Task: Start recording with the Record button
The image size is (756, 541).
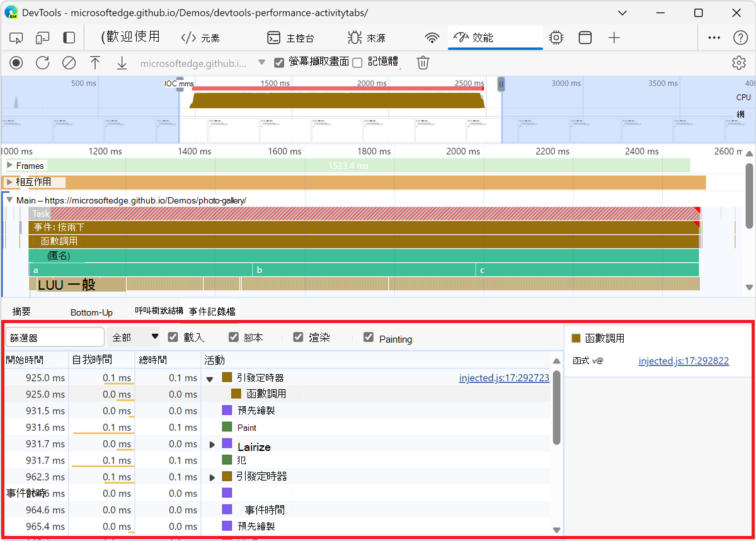Action: [16, 62]
